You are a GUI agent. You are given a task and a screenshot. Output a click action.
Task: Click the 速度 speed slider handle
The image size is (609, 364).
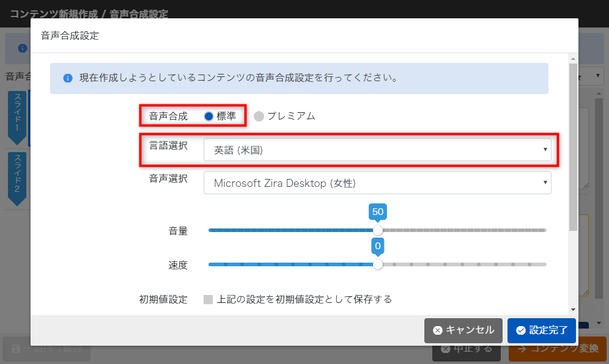[x=378, y=264]
